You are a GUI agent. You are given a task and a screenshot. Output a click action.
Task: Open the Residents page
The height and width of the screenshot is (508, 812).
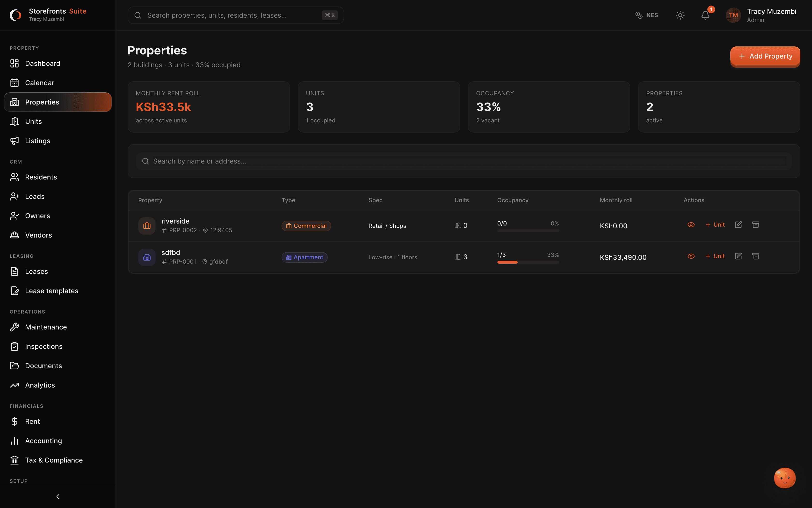coord(58,177)
